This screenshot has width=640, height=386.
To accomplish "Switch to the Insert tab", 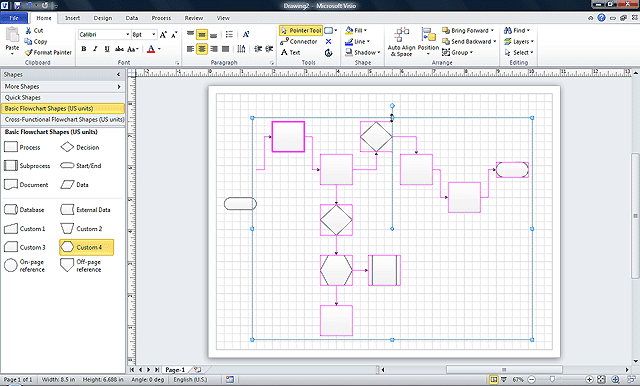I will coord(72,18).
